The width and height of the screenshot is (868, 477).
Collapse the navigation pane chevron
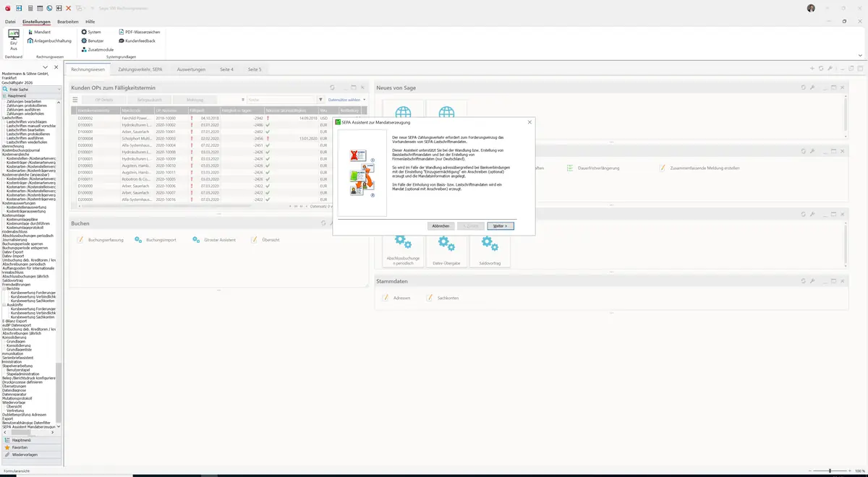click(x=46, y=67)
